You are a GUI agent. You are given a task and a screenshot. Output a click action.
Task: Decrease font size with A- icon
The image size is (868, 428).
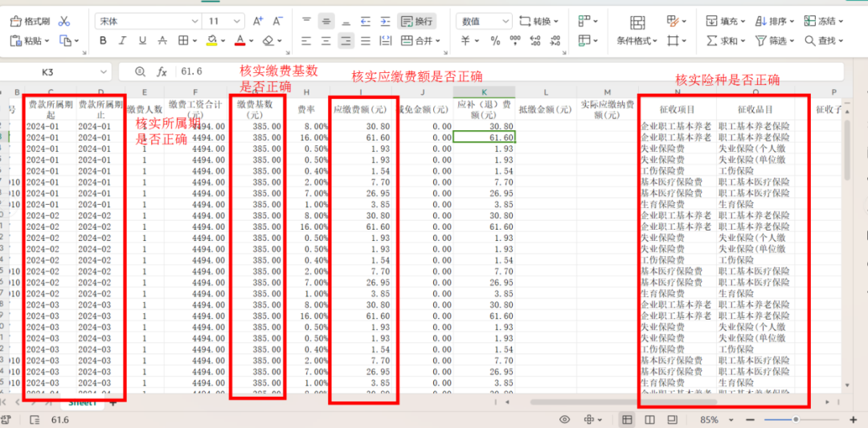278,22
